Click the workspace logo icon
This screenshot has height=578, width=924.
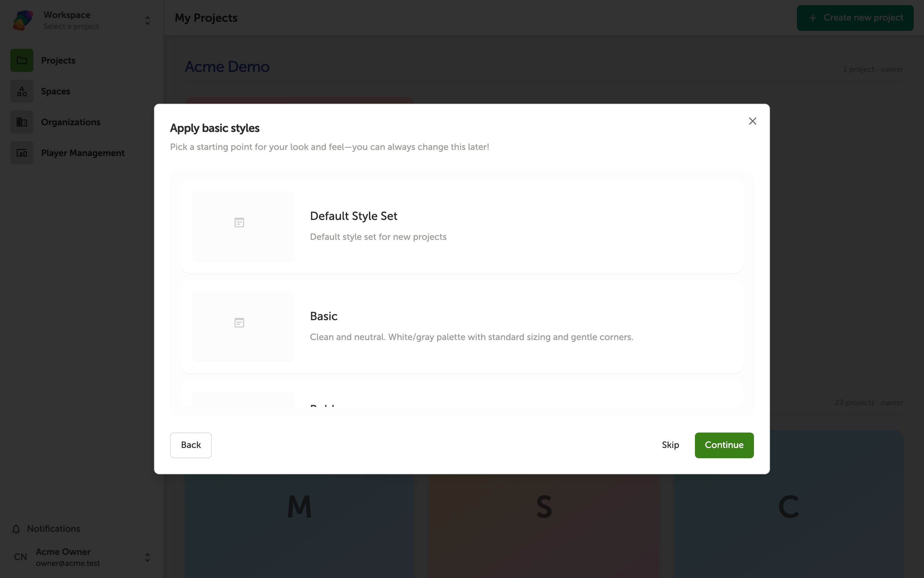(x=22, y=20)
